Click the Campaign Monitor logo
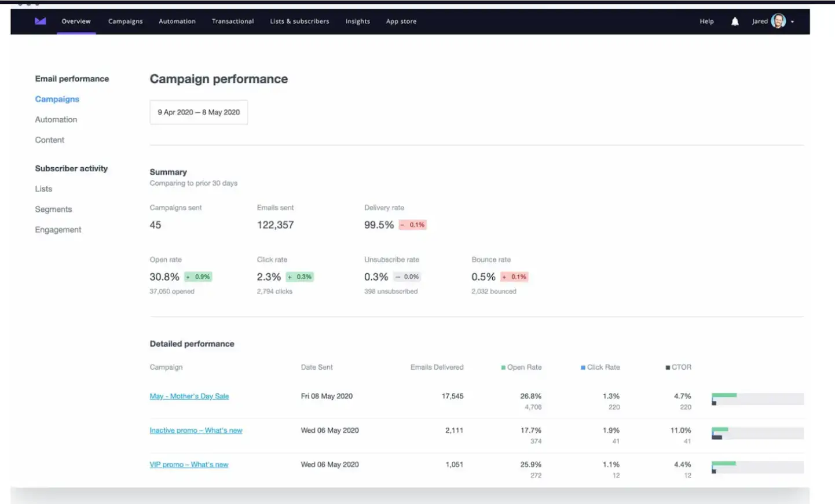 coord(39,21)
